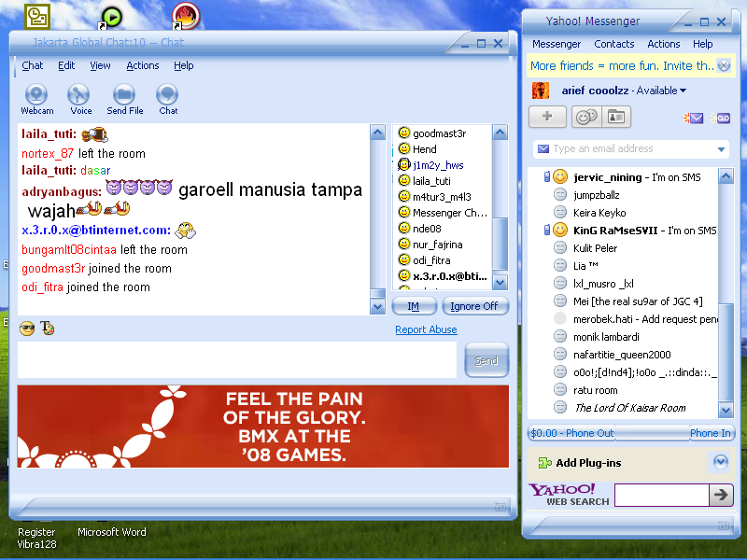Open the text formatting tool icon

tap(48, 329)
